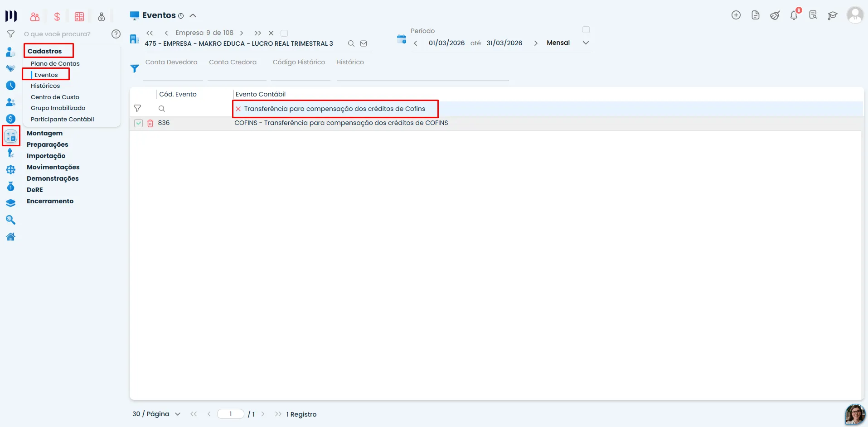Expand the Demonstrações section
Screen dimensions: 868x427
coord(53,178)
